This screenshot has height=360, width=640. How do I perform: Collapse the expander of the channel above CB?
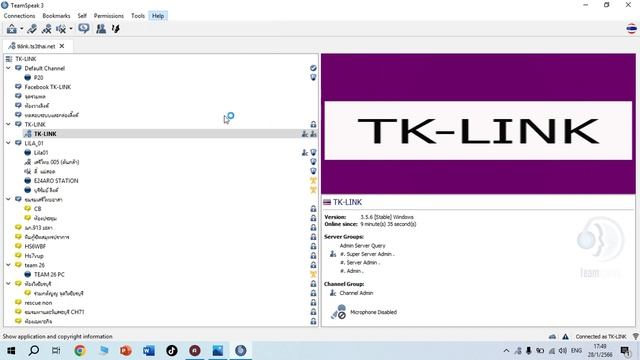(9, 199)
